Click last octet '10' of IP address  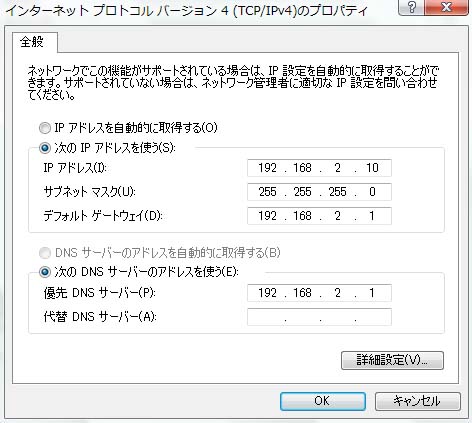[372, 168]
